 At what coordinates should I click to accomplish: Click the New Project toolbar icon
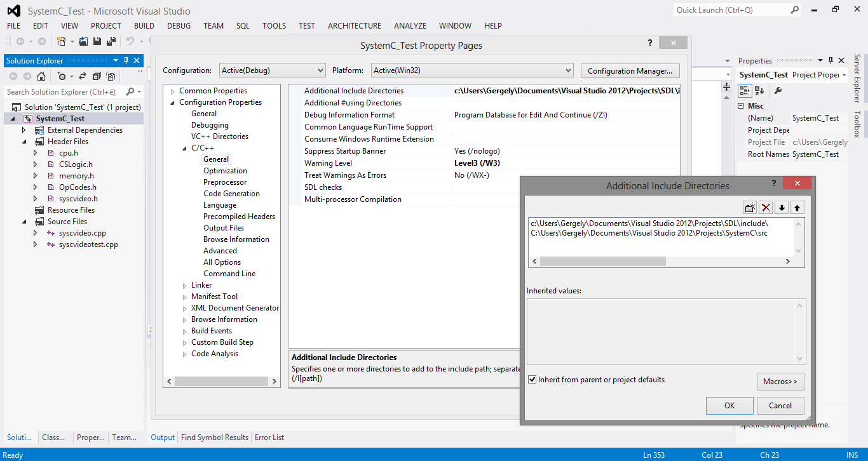pos(62,41)
